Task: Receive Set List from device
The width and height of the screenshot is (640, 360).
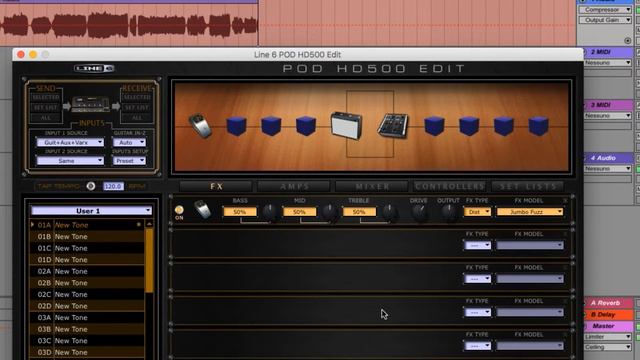Action: point(137,108)
